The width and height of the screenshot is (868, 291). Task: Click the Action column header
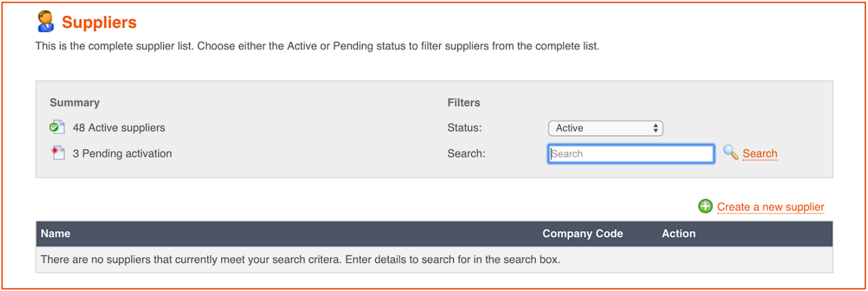point(678,233)
